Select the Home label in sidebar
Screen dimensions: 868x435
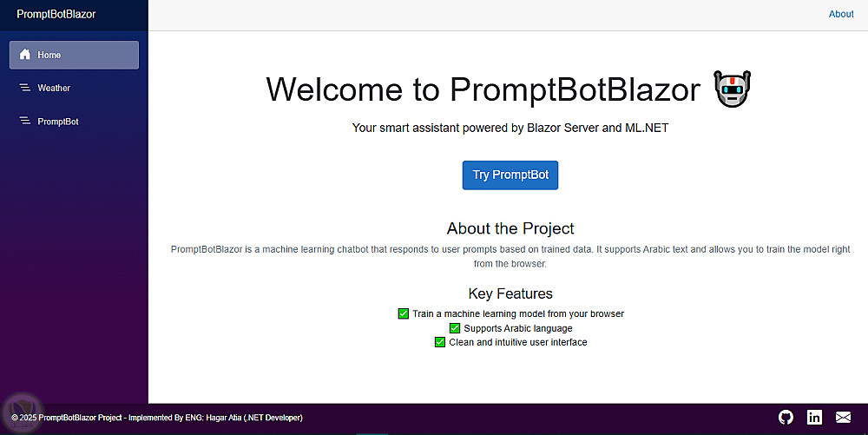click(x=49, y=55)
